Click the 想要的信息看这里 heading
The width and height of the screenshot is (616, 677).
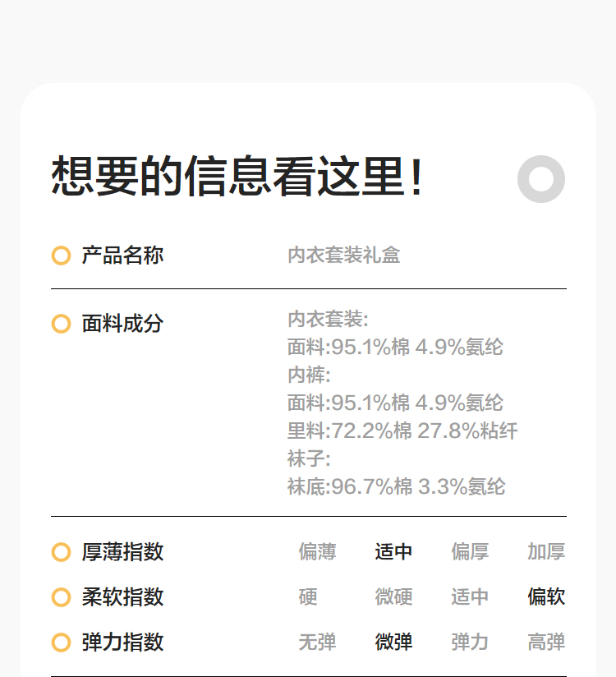[238, 177]
